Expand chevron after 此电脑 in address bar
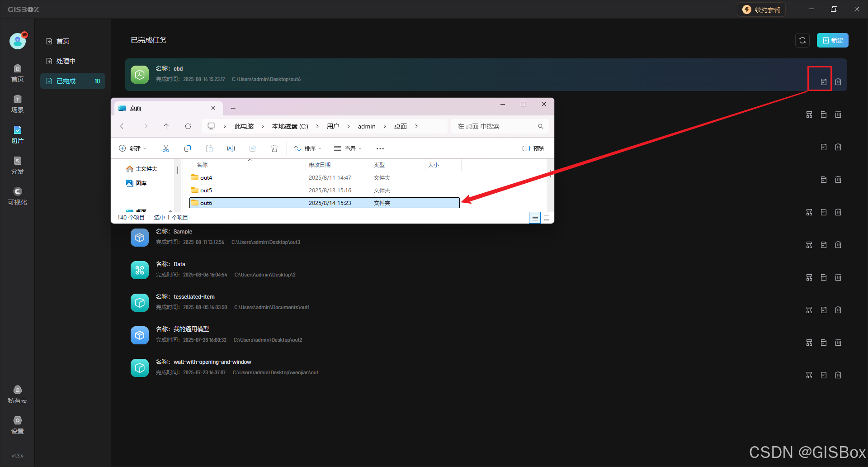 [x=263, y=126]
